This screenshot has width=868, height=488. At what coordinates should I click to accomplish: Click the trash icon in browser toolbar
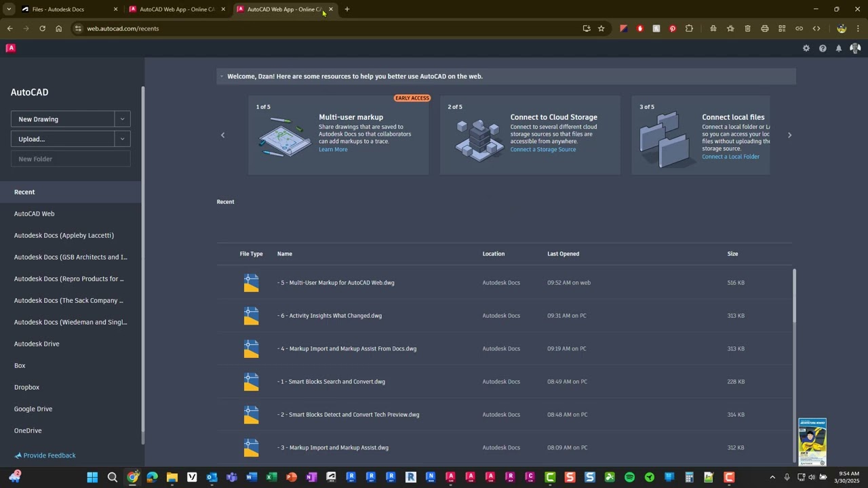coord(748,28)
